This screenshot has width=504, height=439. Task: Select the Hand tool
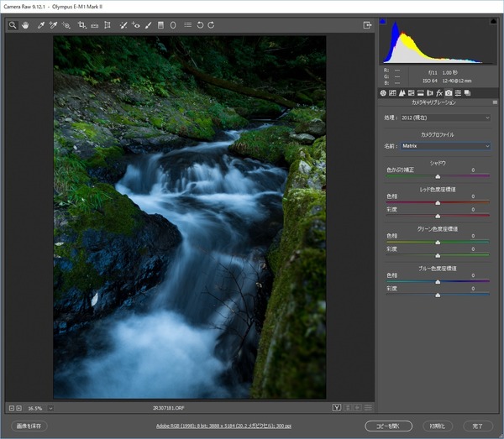(25, 25)
